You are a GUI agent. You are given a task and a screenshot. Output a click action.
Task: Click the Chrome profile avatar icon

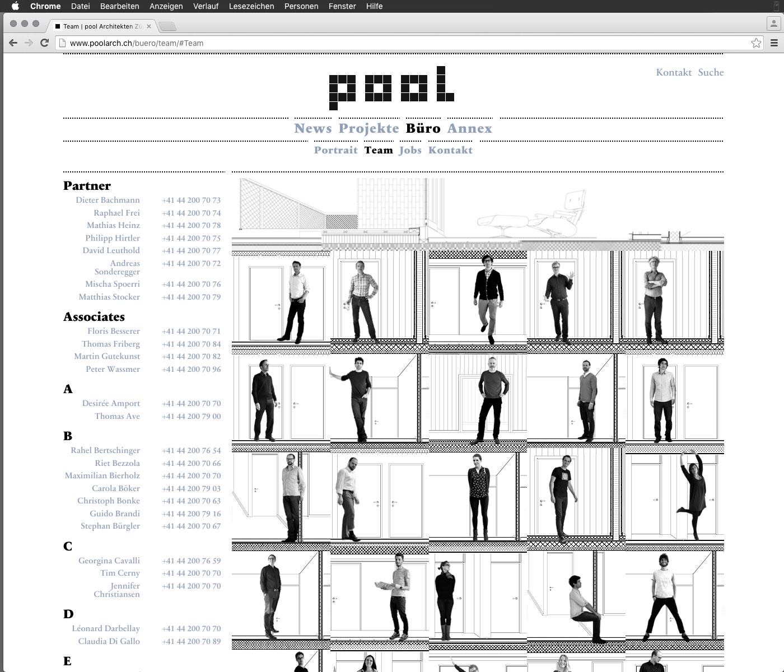773,24
